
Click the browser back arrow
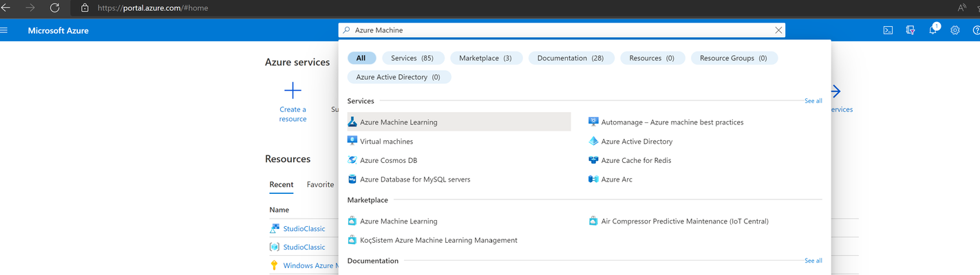(x=6, y=8)
